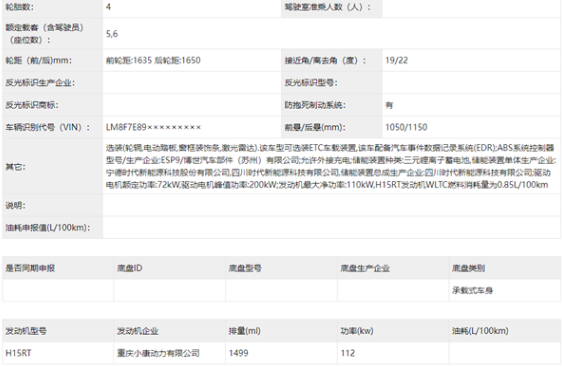This screenshot has width=562, height=367.
Task: Click the 其它 remarks text block
Action: [x=331, y=167]
